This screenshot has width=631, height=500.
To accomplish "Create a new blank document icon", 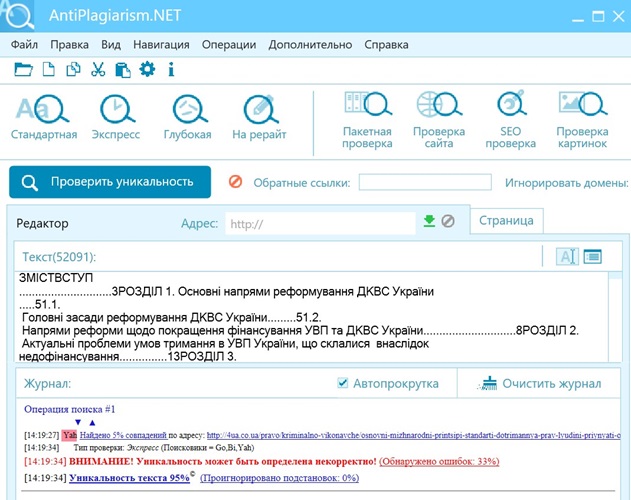I will click(49, 70).
